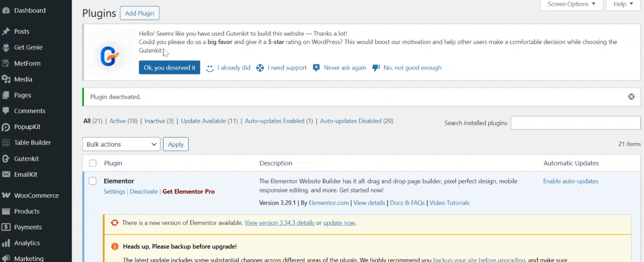
Task: Open the Get Genie icon
Action: coord(6,47)
